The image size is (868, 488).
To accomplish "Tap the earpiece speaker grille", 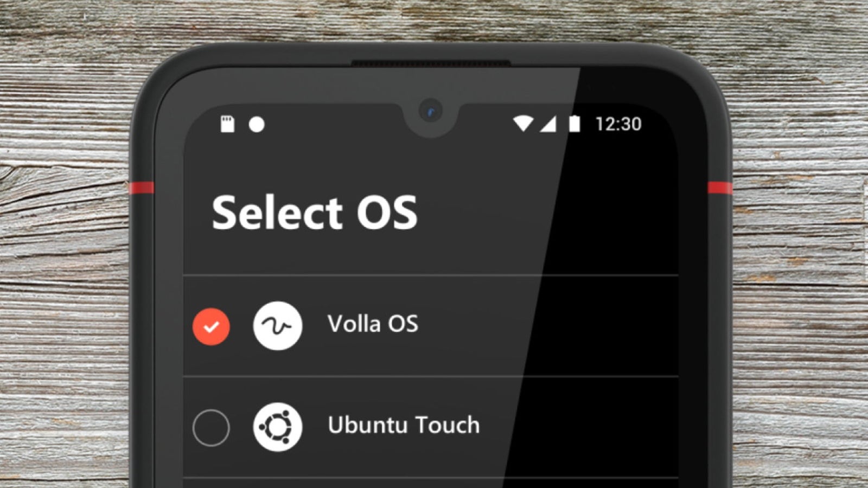I will coord(431,63).
